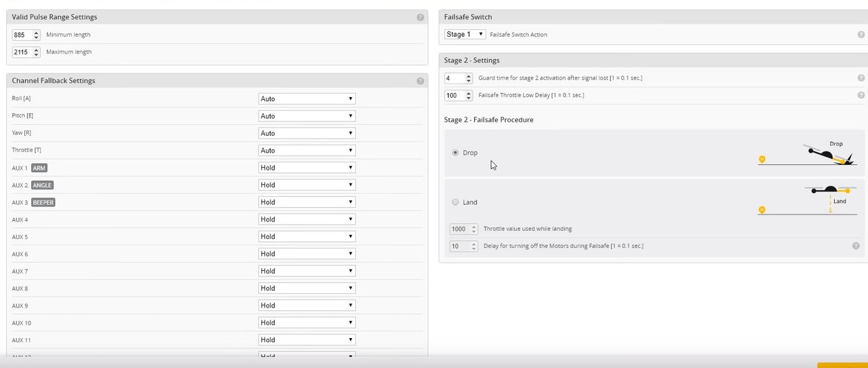Click the Failsafe Throttle Low Delay field

[458, 96]
